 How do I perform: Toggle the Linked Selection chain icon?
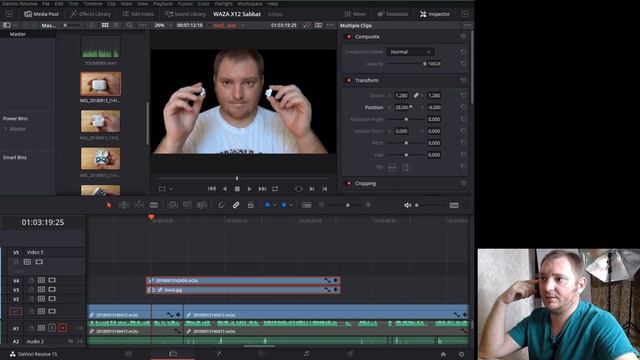tap(236, 205)
